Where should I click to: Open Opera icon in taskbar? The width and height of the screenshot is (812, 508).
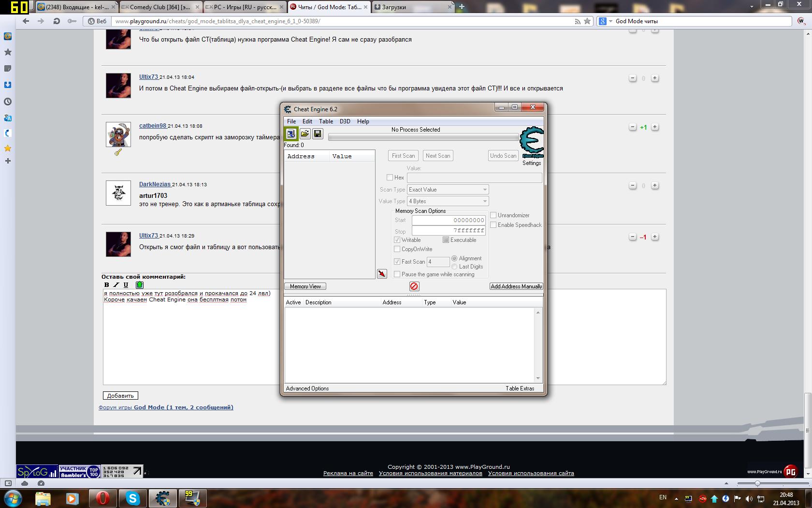pos(102,498)
